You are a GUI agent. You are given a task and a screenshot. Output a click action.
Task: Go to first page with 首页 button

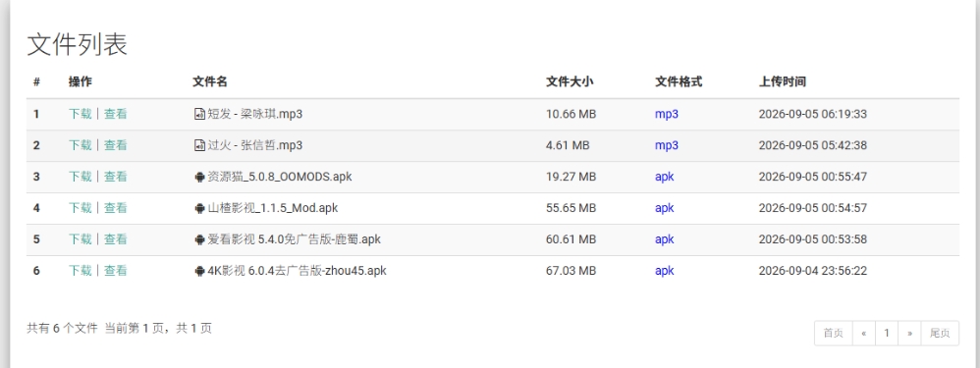pyautogui.click(x=833, y=333)
